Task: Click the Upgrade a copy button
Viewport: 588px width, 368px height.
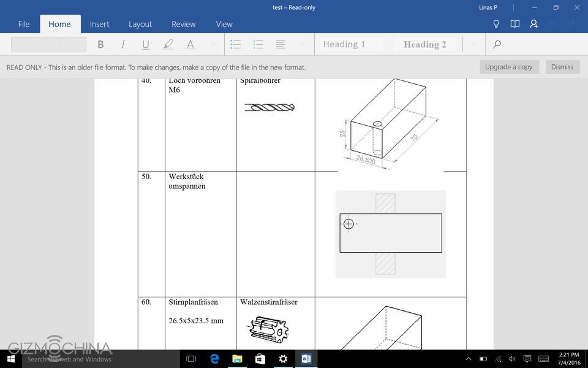Action: point(508,67)
